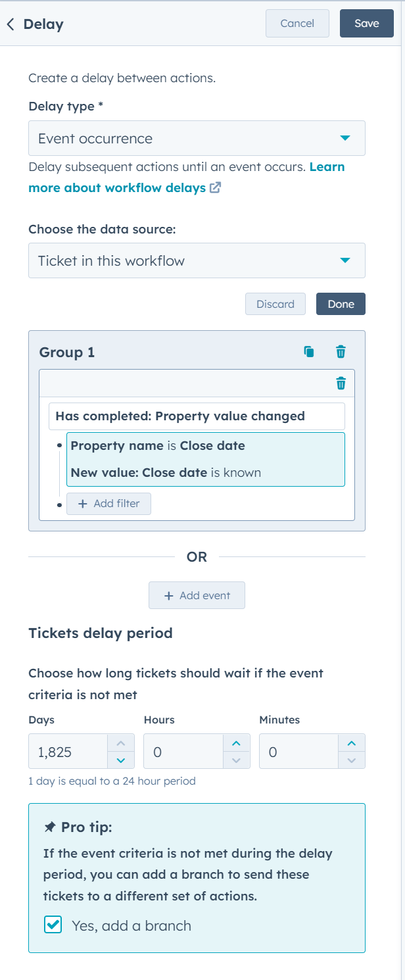The image size is (405, 980).
Task: Click Done to confirm the event group
Action: (x=341, y=304)
